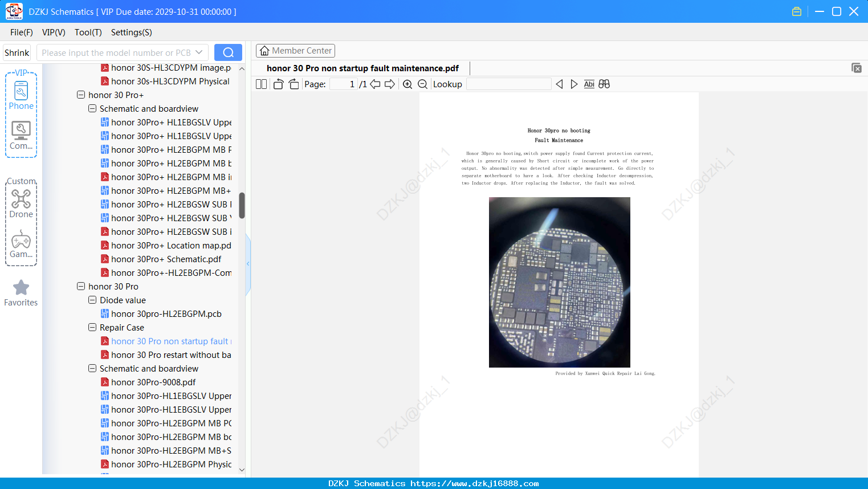The image size is (868, 489).
Task: Click the Lookup text field
Action: pyautogui.click(x=508, y=84)
